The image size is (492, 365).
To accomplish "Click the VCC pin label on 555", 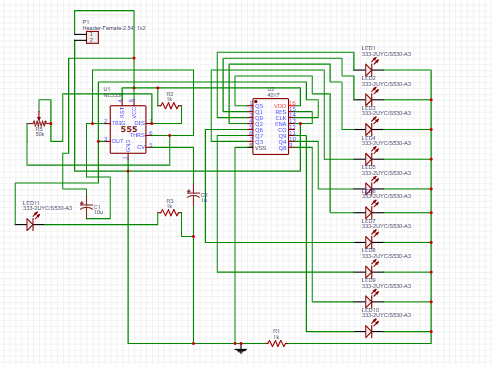I will (x=134, y=112).
